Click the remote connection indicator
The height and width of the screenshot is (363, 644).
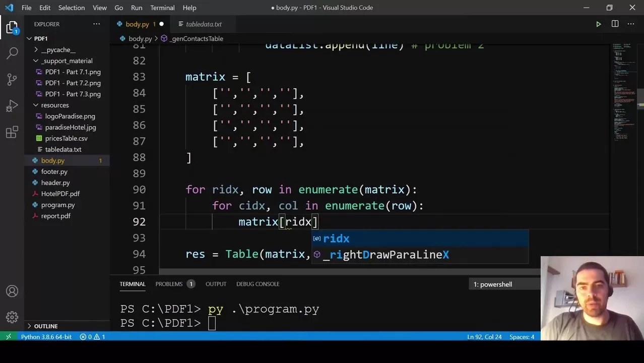8,336
